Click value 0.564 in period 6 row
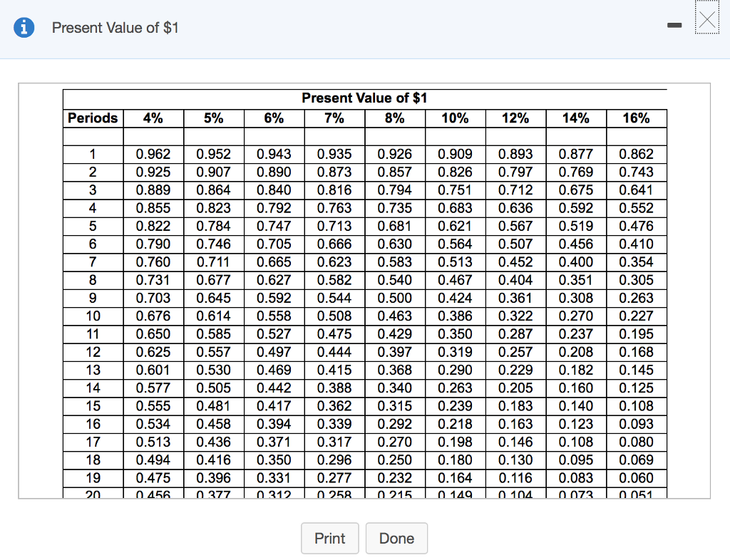The height and width of the screenshot is (560, 730). point(455,244)
